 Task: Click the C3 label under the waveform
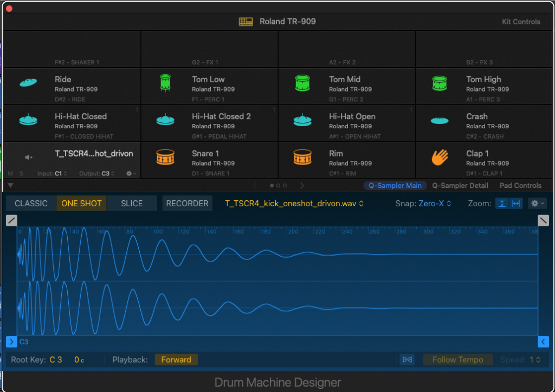click(x=24, y=342)
